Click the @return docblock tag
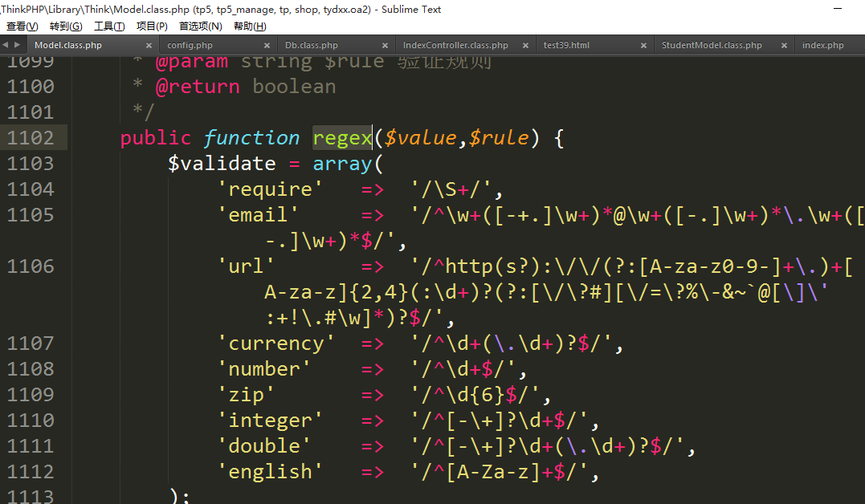 click(x=198, y=87)
